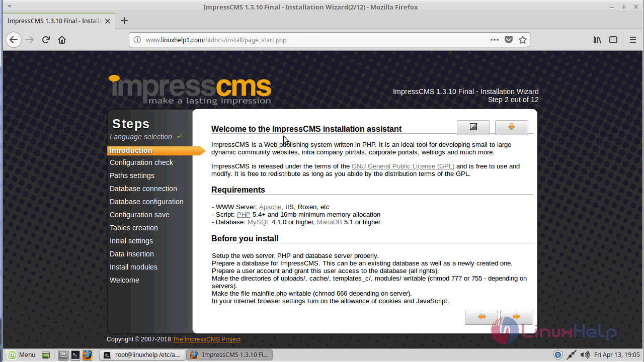The height and width of the screenshot is (362, 644).
Task: Open the Firefox Library
Action: pos(597,40)
